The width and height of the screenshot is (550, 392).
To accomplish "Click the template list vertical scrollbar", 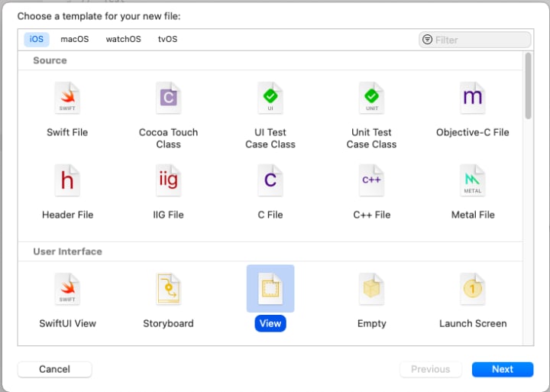I will coord(528,86).
